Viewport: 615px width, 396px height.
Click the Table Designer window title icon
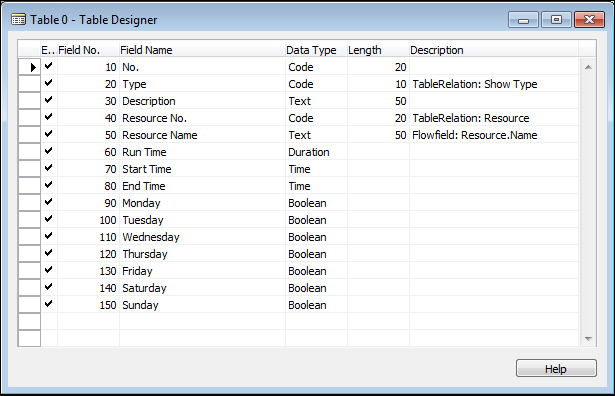point(18,19)
